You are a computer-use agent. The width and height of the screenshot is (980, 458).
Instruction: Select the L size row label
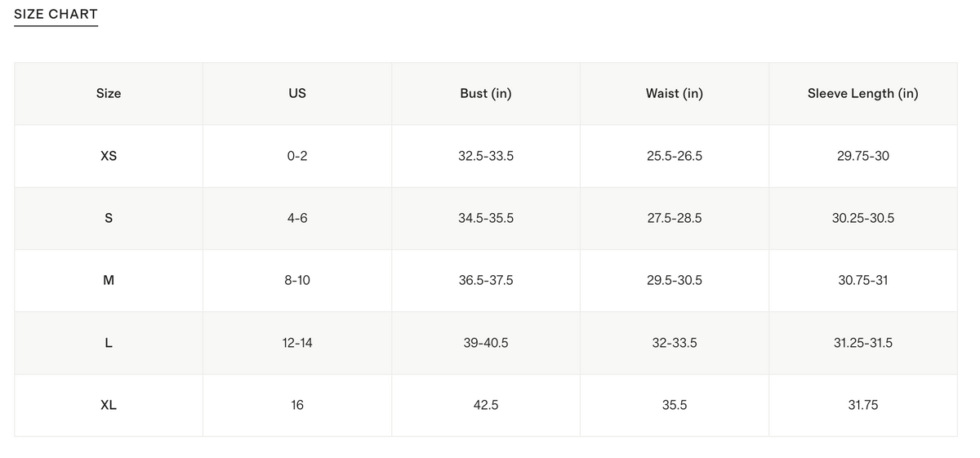[x=109, y=343]
